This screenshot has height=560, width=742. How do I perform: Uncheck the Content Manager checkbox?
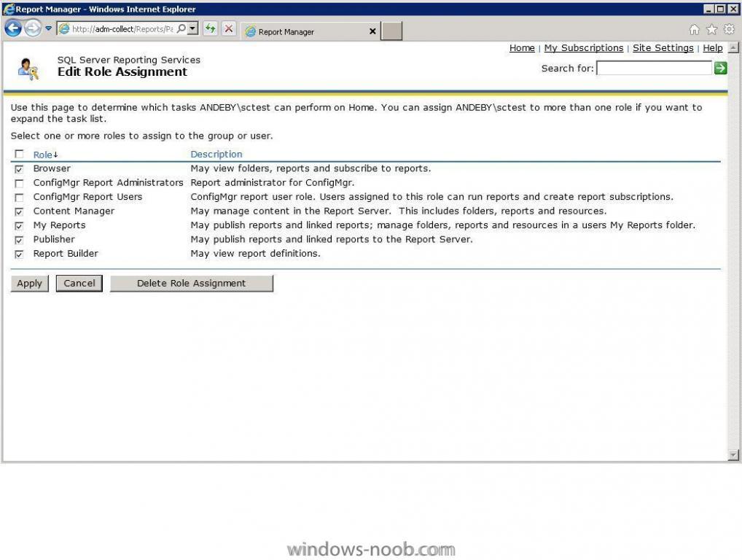tap(19, 211)
